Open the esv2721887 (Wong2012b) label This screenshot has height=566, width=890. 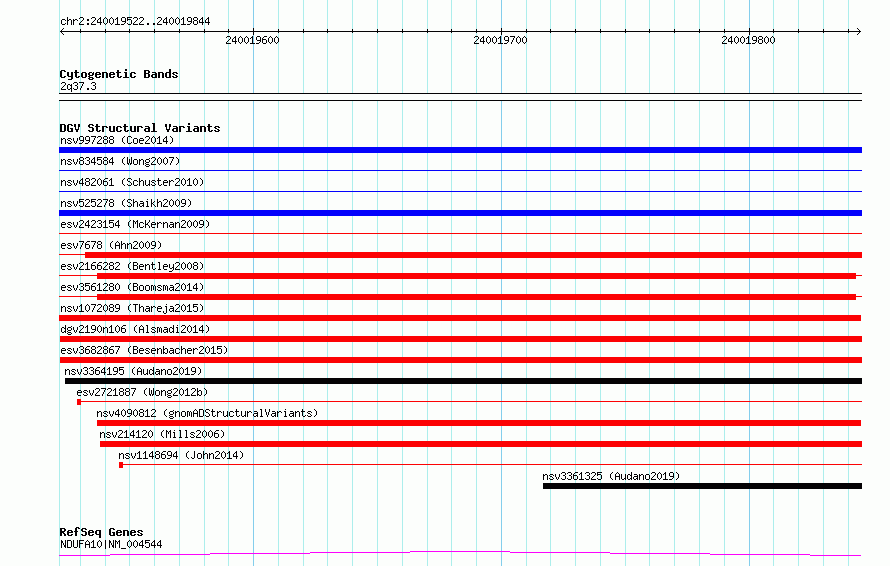pos(142,392)
